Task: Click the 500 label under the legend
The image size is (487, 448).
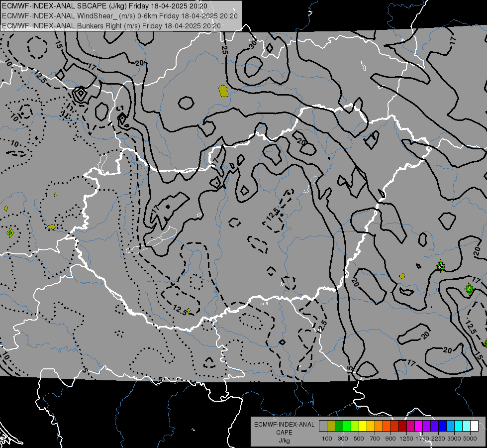Action: click(x=359, y=439)
